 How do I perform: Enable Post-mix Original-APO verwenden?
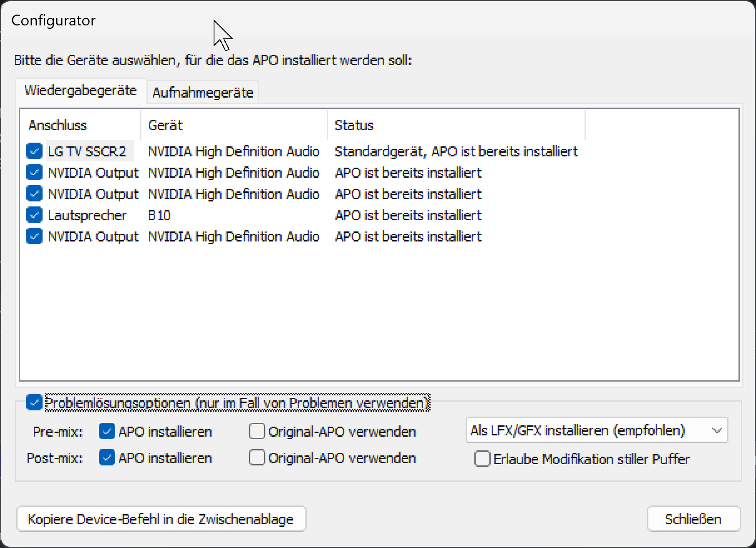point(257,458)
